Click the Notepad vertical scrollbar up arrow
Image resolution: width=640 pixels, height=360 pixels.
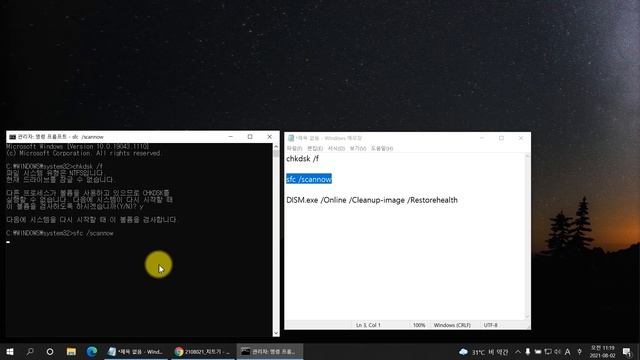[527, 156]
